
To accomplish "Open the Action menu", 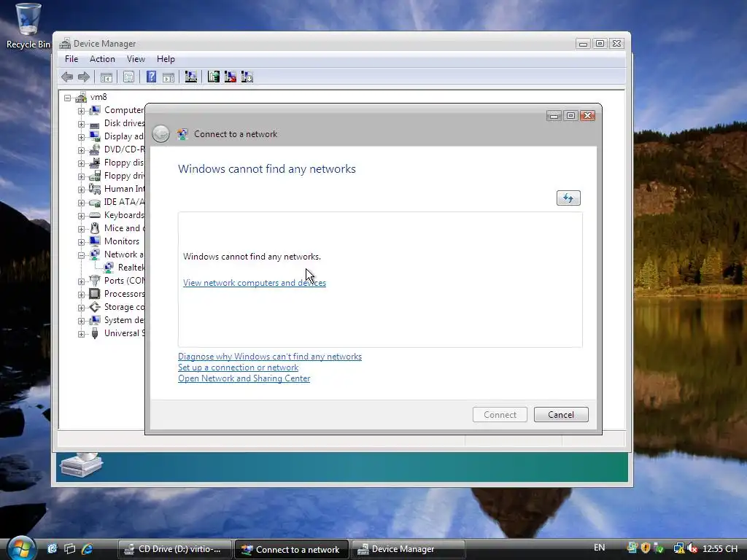I will 102,59.
